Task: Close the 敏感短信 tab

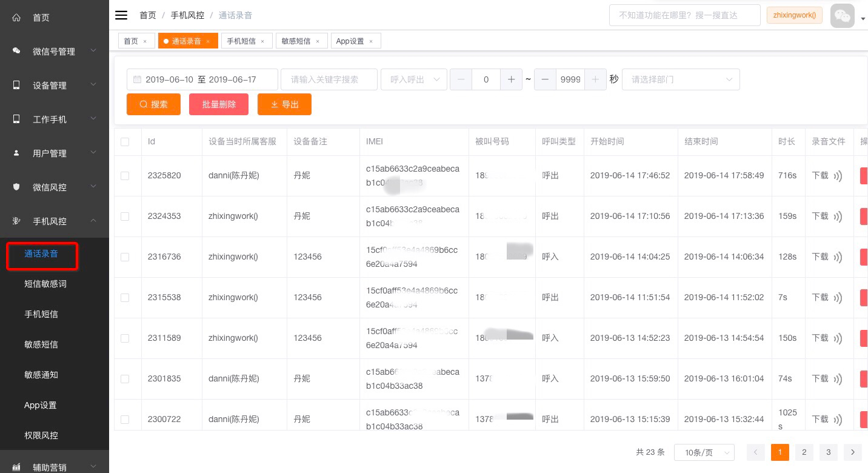Action: coord(317,41)
